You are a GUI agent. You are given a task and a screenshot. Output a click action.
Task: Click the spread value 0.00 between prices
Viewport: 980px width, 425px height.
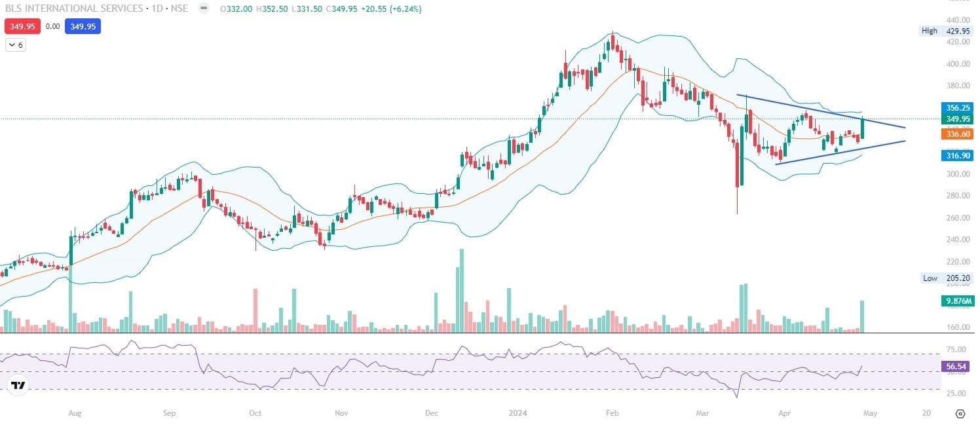(x=53, y=27)
